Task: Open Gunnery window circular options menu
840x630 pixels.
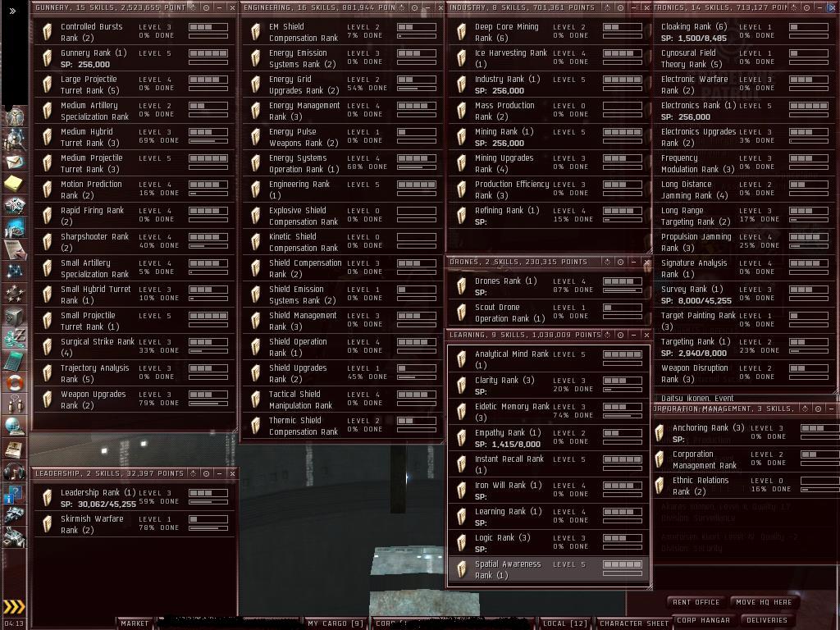Action: 206,7
